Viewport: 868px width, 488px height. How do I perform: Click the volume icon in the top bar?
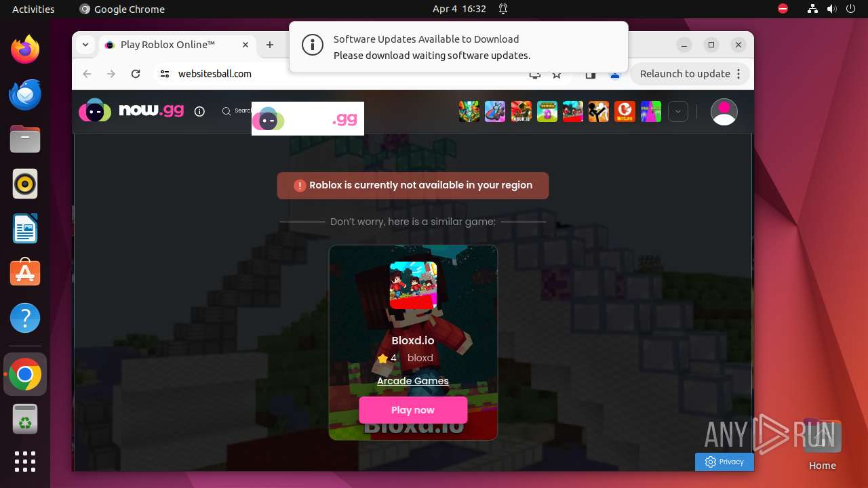832,9
